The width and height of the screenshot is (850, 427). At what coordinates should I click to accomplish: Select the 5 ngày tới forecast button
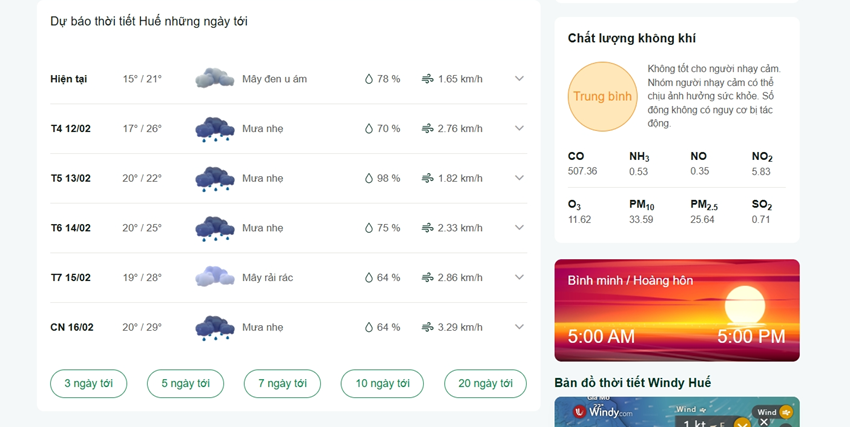[185, 384]
